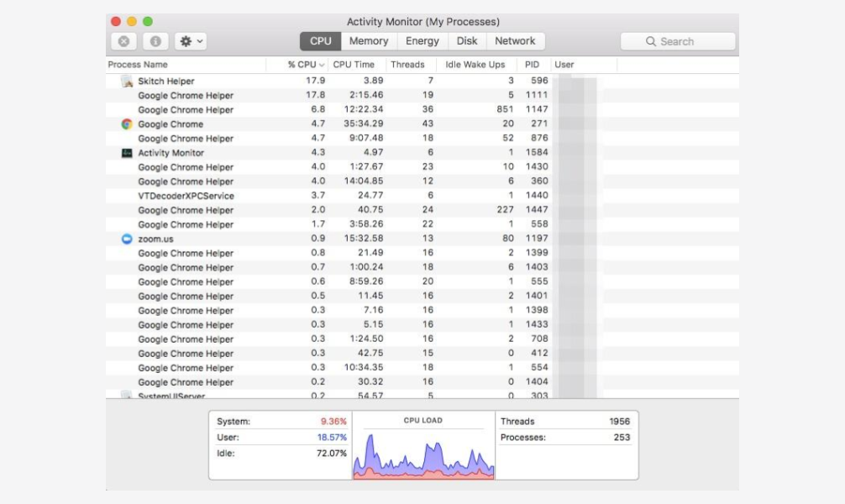Click the User 18.57% value
Image resolution: width=845 pixels, height=504 pixels.
pyautogui.click(x=332, y=437)
